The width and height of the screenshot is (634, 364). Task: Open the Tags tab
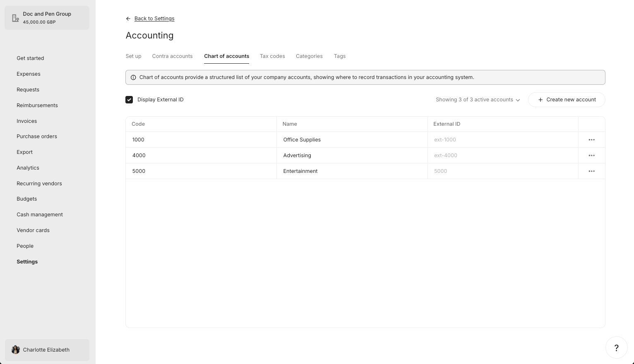click(x=340, y=56)
